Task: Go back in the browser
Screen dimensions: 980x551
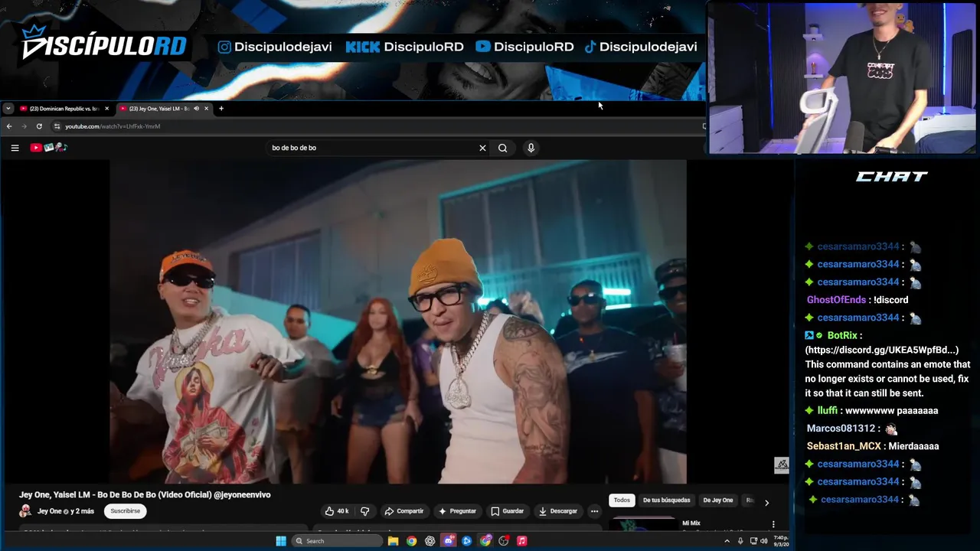Action: pyautogui.click(x=9, y=126)
